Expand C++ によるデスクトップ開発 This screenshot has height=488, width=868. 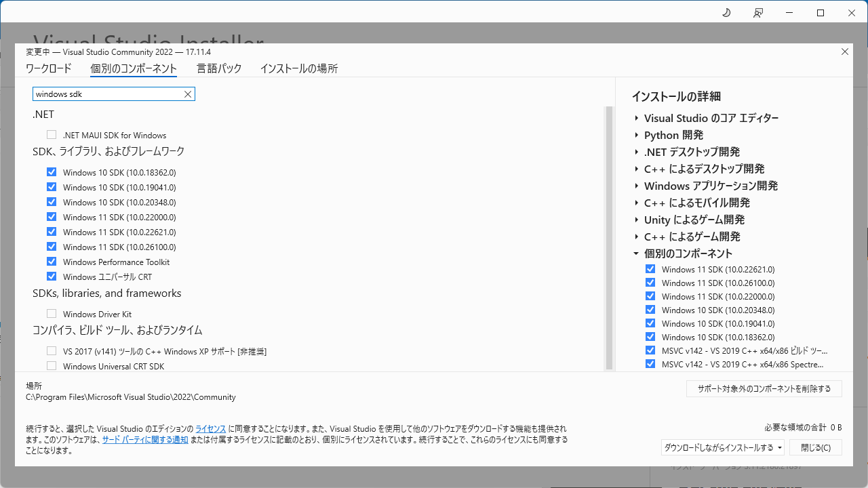click(x=637, y=169)
